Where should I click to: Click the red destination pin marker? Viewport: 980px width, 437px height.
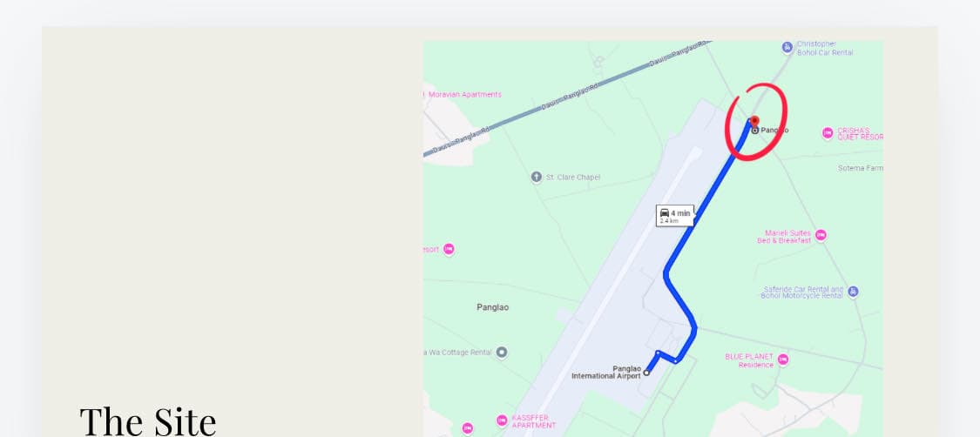click(x=754, y=121)
